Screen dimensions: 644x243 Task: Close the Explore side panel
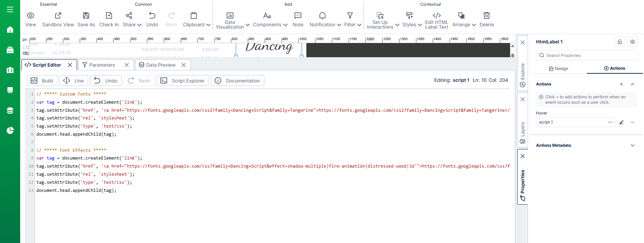(523, 42)
